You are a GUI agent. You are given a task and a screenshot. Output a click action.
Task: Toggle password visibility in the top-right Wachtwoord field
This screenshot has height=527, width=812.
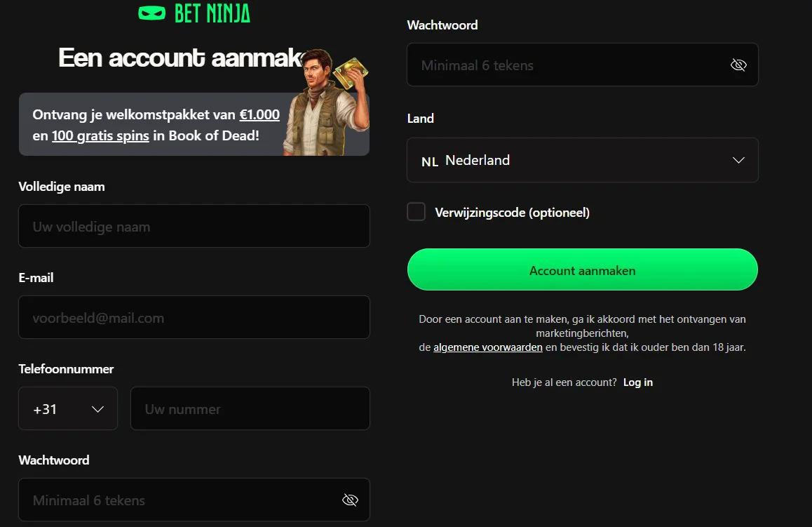(x=738, y=65)
